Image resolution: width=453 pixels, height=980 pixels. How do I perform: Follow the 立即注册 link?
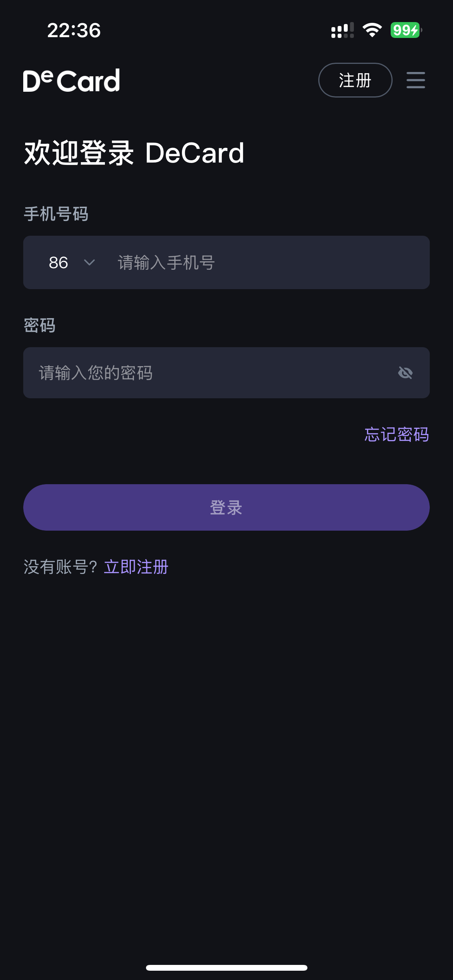[x=136, y=567]
